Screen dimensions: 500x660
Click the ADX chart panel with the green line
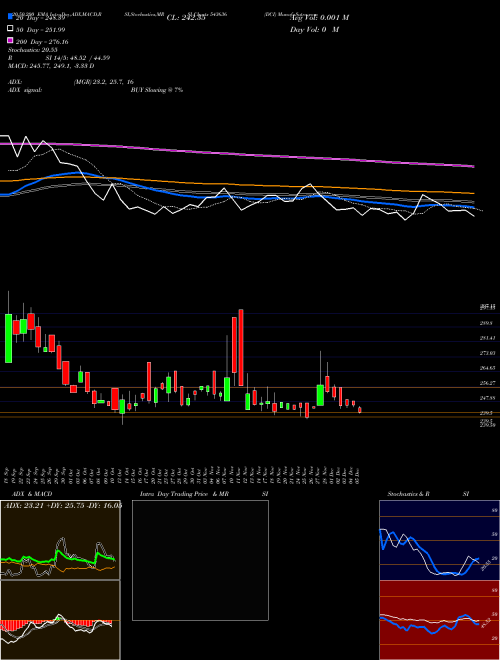click(60, 540)
